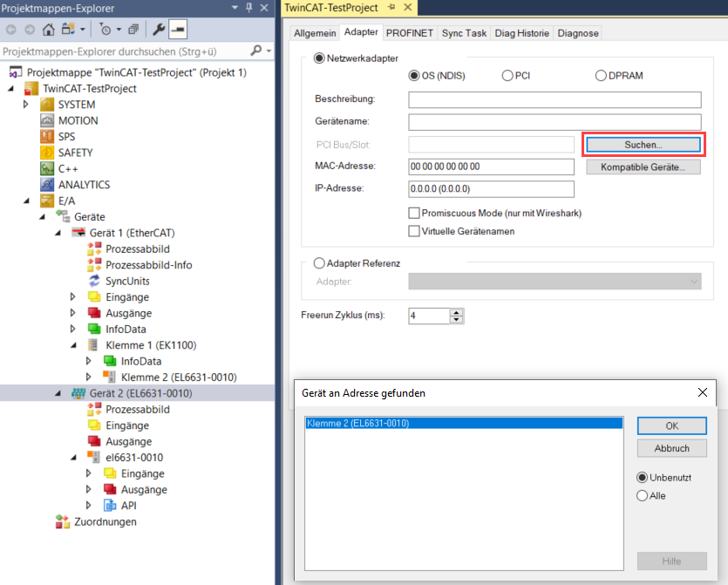The image size is (728, 585).
Task: Select SyncUnits under Gerät 1 (EtherCAT)
Action: coord(127,281)
